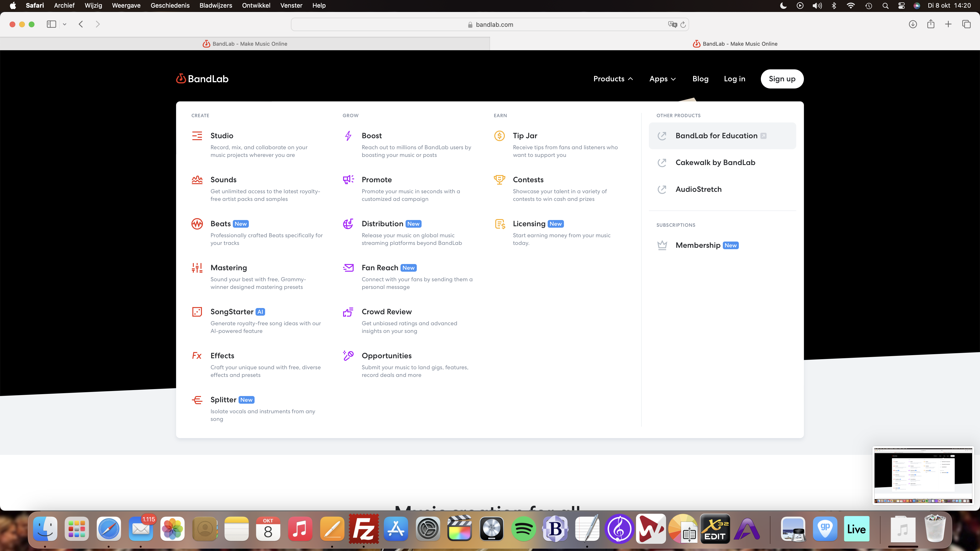This screenshot has width=980, height=551.
Task: Open Safari downloads icon
Action: point(913,24)
